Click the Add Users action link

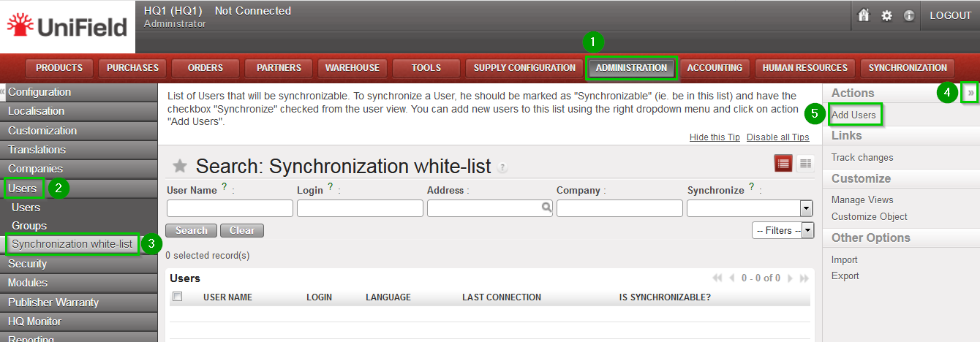[853, 115]
